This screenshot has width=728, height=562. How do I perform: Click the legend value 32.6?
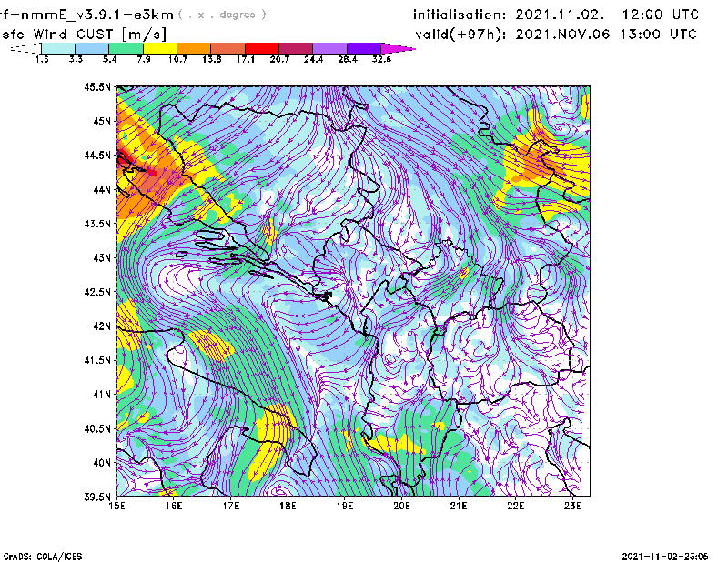(381, 59)
